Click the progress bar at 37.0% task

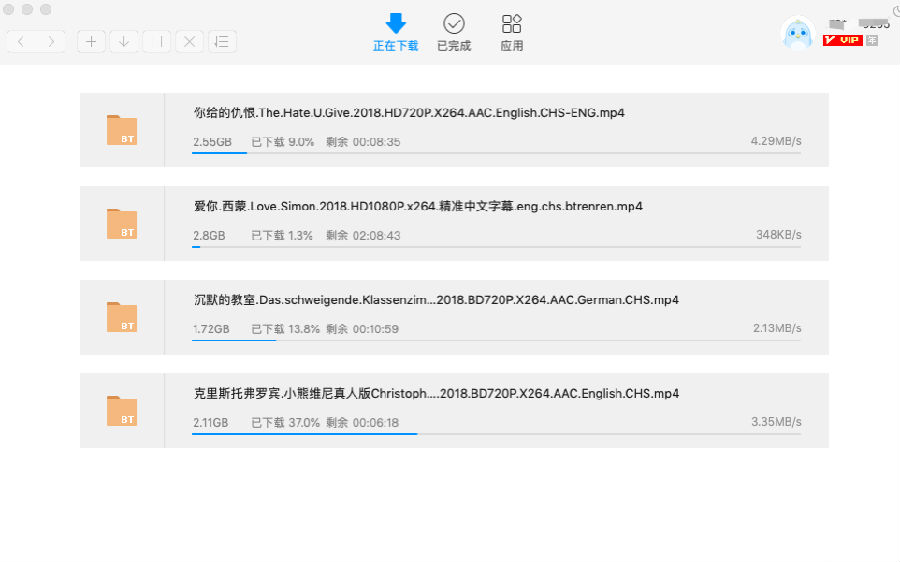click(496, 434)
